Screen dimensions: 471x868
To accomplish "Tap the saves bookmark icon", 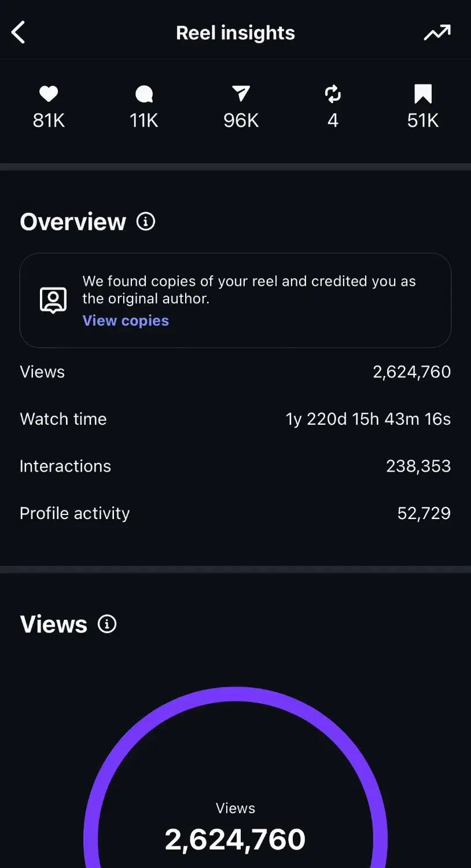I will click(423, 94).
